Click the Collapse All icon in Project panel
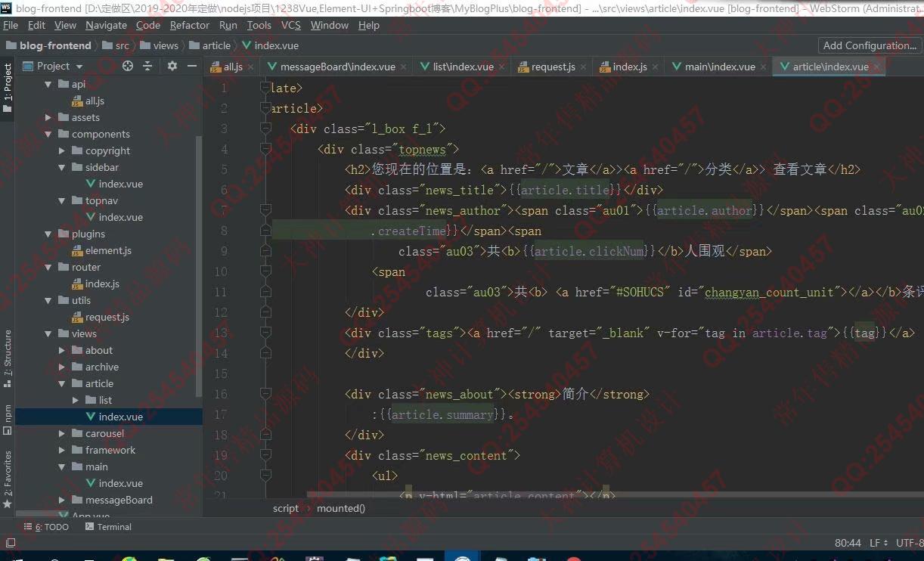Screen dimensions: 924x561 tap(147, 67)
